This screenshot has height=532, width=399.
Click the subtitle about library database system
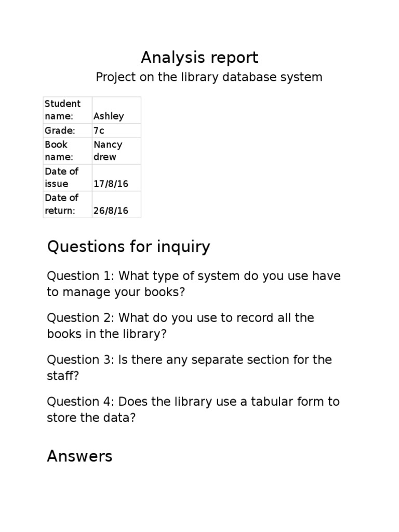tap(209, 77)
